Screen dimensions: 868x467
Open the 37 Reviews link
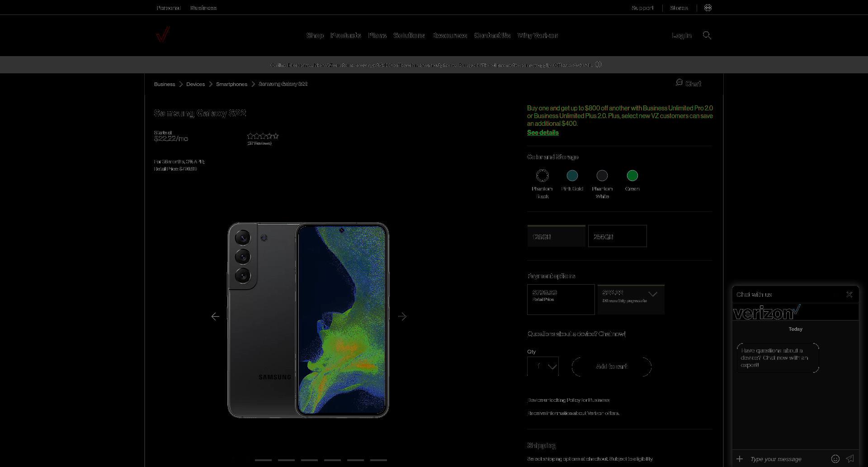(259, 143)
